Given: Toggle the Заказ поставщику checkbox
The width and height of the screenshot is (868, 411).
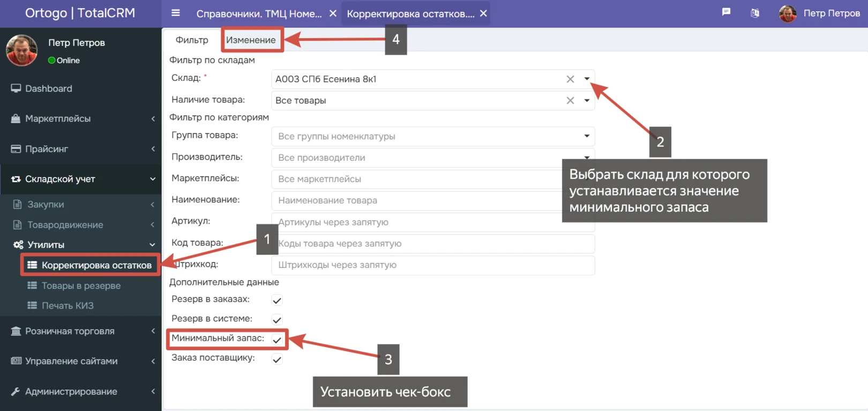Looking at the screenshot, I should click(277, 360).
